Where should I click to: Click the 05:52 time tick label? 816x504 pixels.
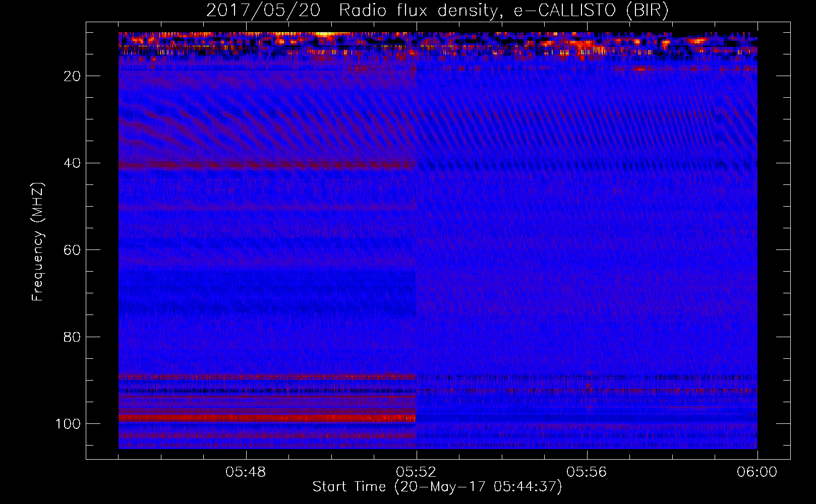click(x=416, y=472)
